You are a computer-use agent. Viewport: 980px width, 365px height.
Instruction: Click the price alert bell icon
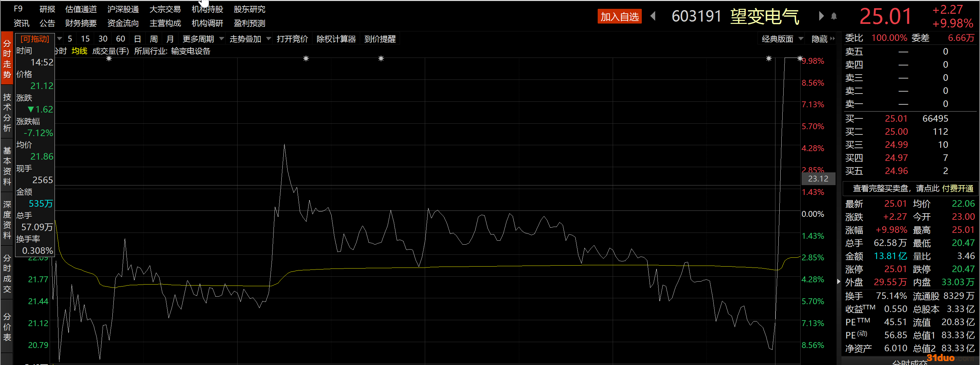(834, 16)
